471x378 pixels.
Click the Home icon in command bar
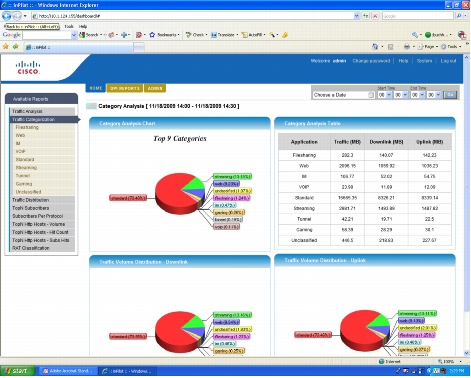pos(375,47)
